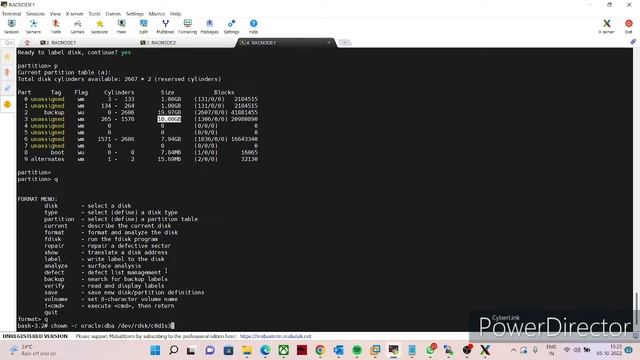
Task: Click the chown command line in terminal
Action: pyautogui.click(x=96, y=326)
